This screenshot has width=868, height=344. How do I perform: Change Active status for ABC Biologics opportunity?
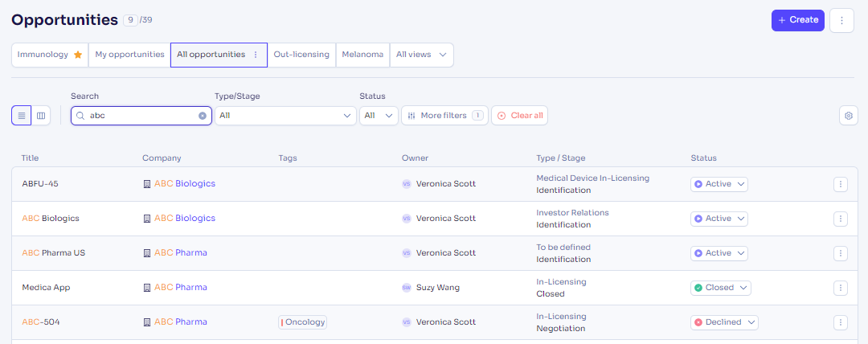[x=719, y=219]
